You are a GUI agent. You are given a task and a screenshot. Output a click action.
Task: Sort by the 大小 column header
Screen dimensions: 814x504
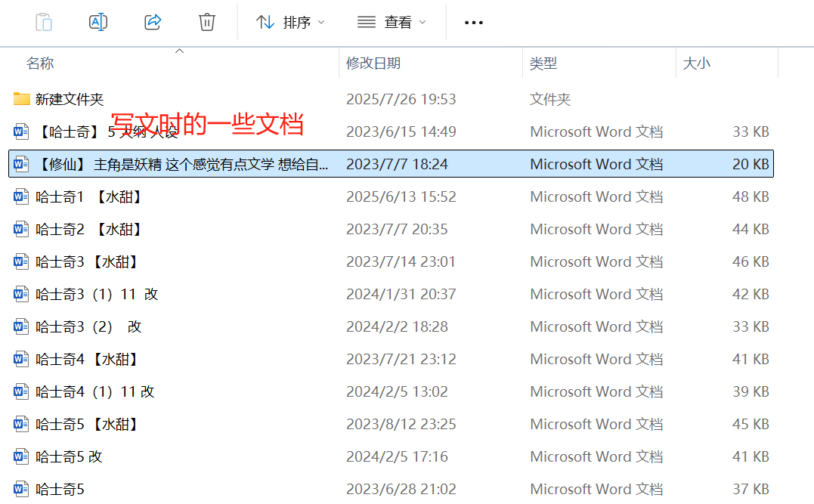(696, 63)
